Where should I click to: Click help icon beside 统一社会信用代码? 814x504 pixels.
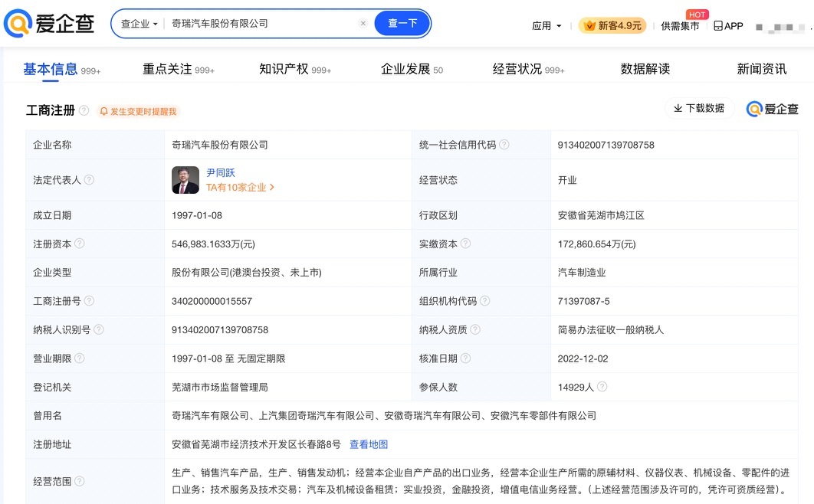[x=504, y=145]
